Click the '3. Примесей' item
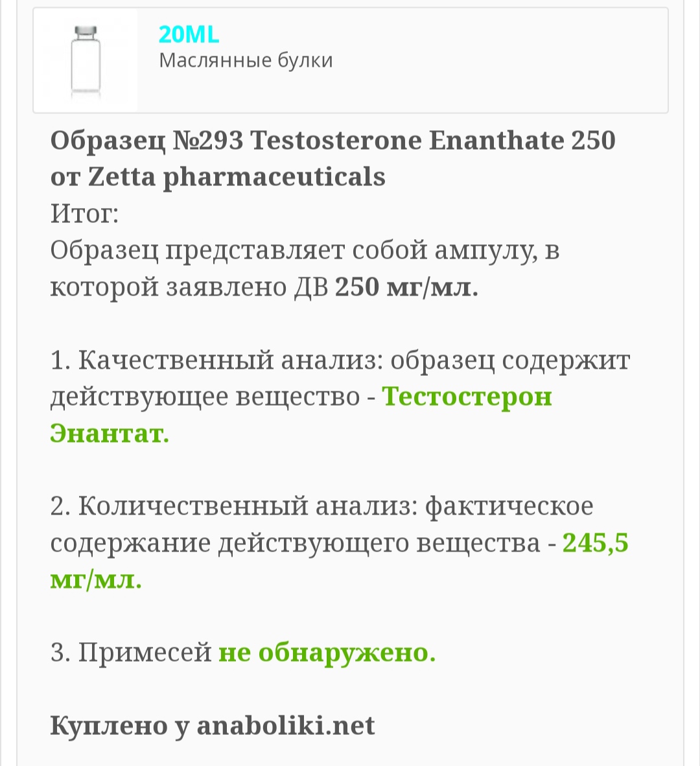700x766 pixels. 131,652
